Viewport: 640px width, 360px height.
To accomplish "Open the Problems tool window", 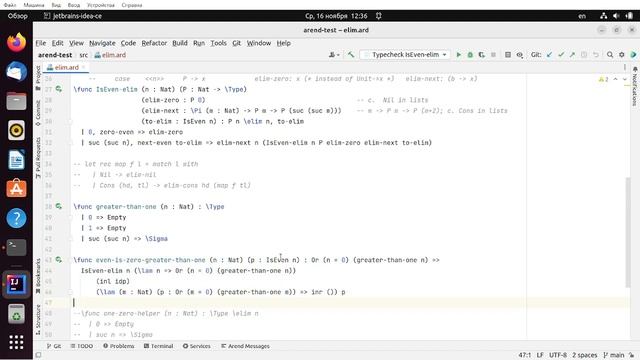I will pos(118,346).
